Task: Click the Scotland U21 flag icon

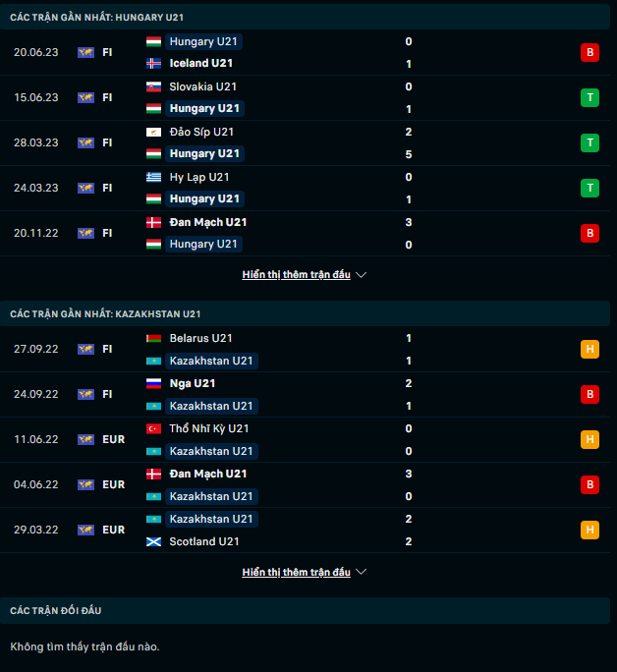Action: click(153, 541)
